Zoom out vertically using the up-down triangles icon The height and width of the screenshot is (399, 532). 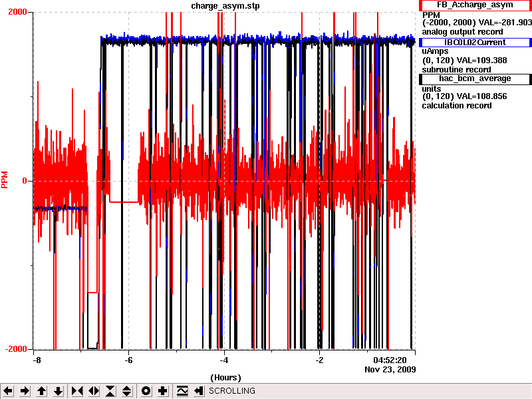pos(127,391)
